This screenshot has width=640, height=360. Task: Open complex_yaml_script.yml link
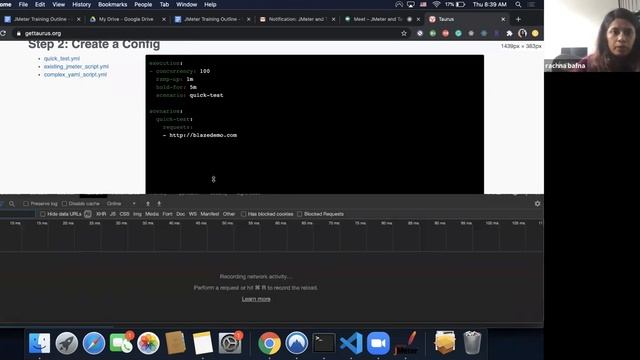tap(75, 75)
